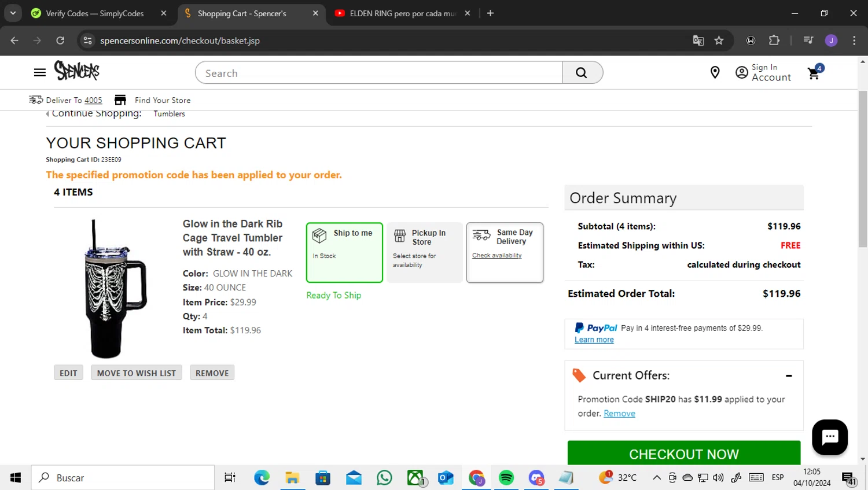
Task: Open the shopping cart icon
Action: [x=815, y=72]
